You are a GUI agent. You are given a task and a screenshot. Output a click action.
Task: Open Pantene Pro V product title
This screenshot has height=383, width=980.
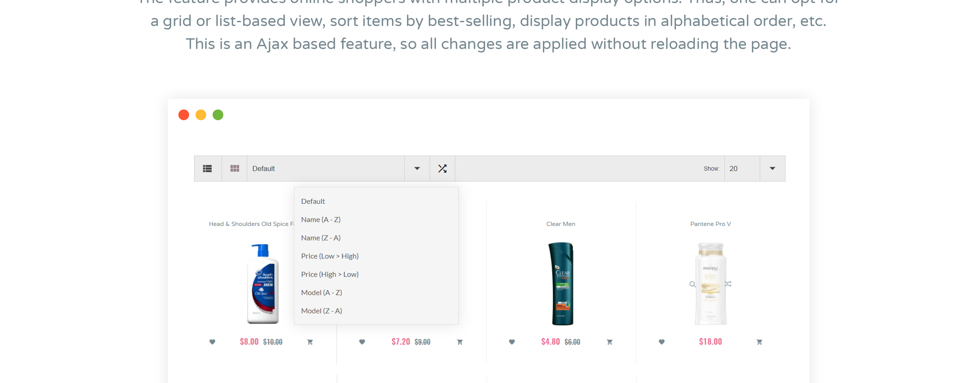(x=710, y=224)
